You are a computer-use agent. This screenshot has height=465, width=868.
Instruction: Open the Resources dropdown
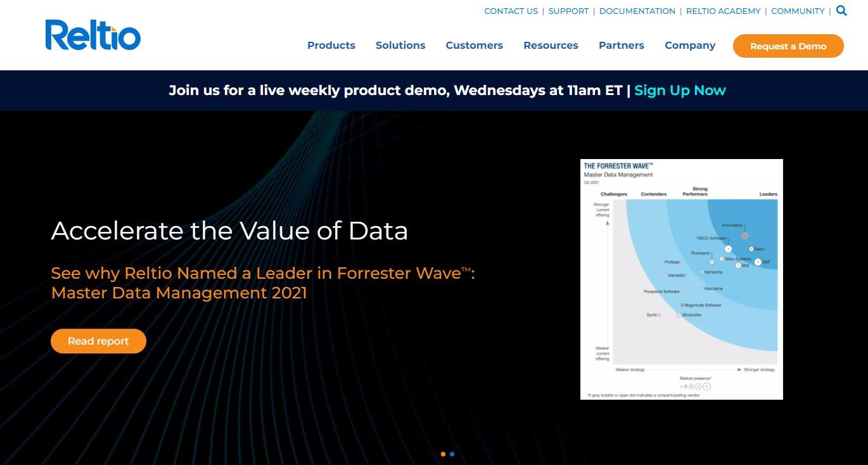click(551, 46)
